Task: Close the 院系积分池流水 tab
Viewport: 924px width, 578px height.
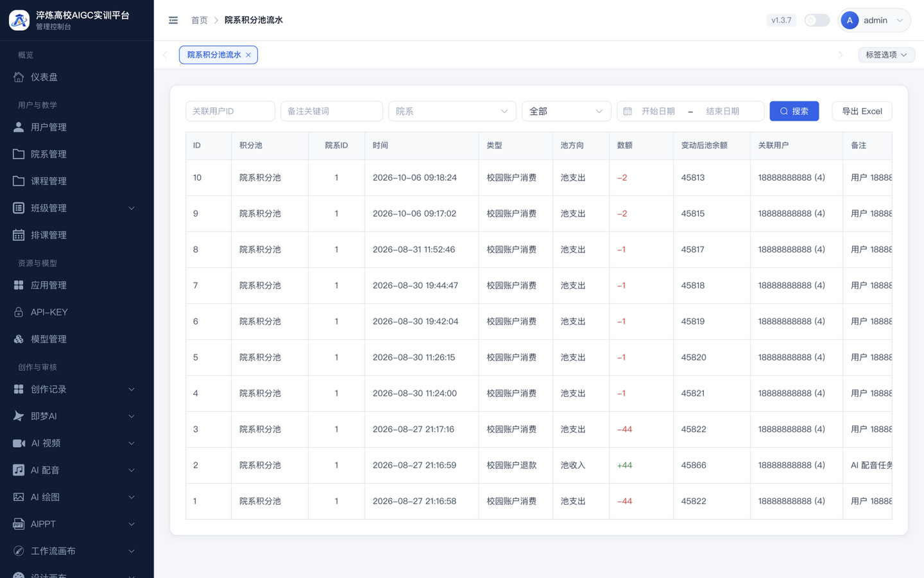Action: coord(248,55)
